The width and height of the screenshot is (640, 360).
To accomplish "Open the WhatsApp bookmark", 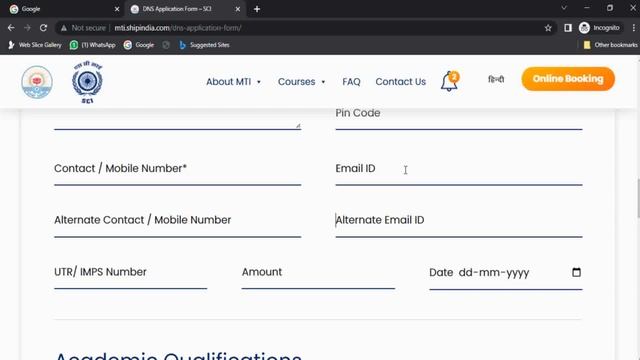I will click(x=93, y=45).
